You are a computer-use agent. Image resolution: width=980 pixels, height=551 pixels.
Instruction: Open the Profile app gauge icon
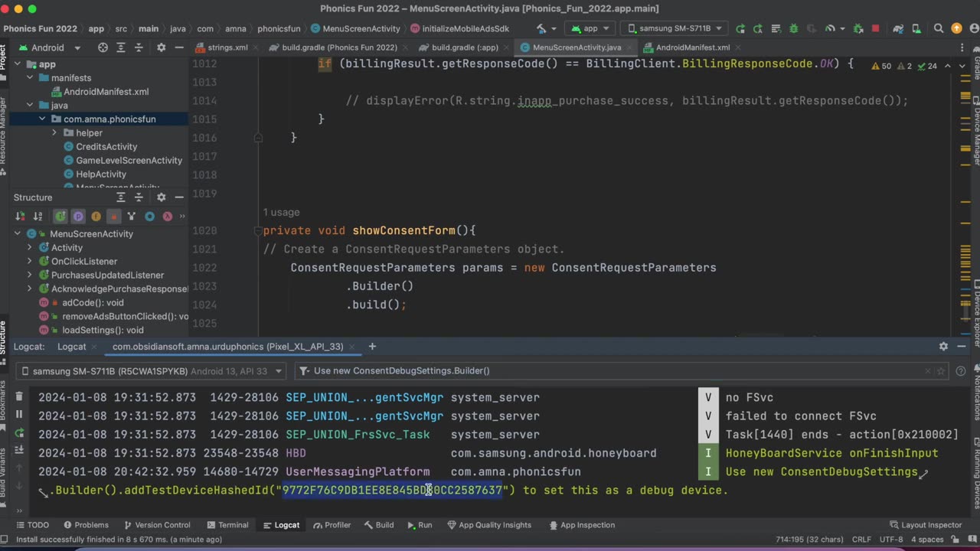click(x=830, y=28)
